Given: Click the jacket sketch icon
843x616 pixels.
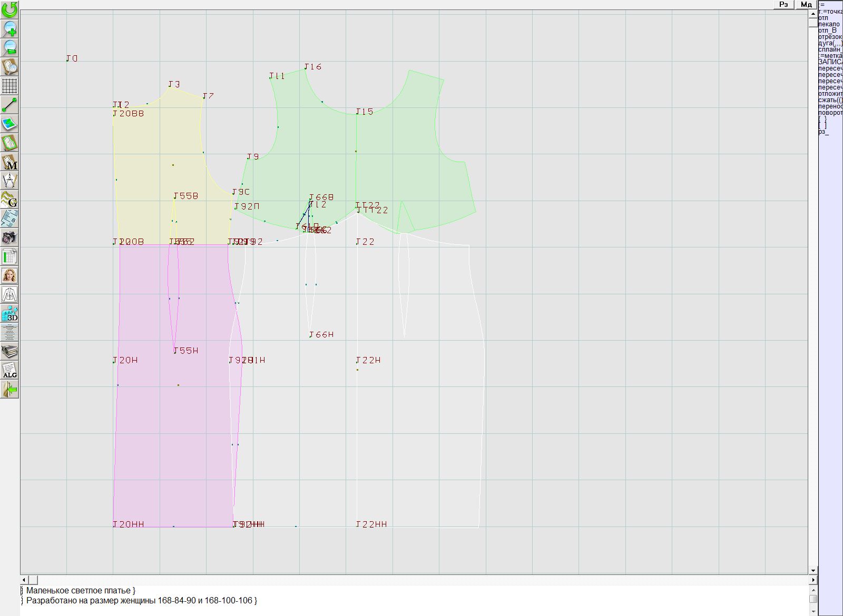Looking at the screenshot, I should (x=9, y=294).
